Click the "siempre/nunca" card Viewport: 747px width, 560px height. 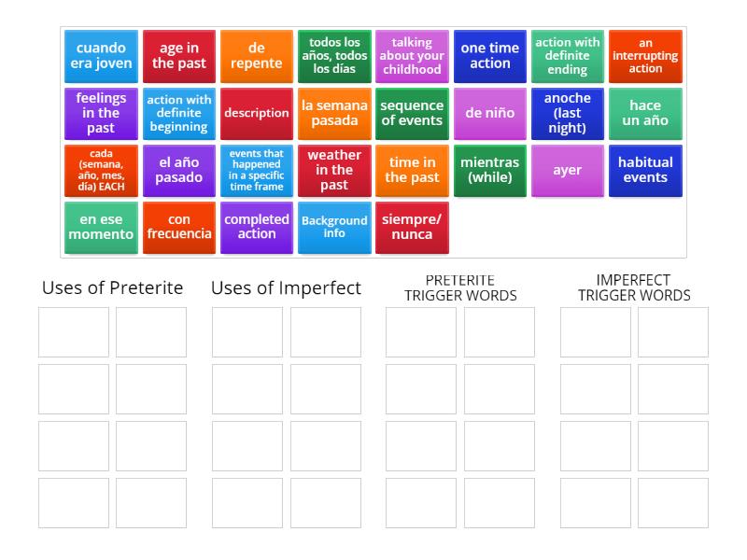412,227
